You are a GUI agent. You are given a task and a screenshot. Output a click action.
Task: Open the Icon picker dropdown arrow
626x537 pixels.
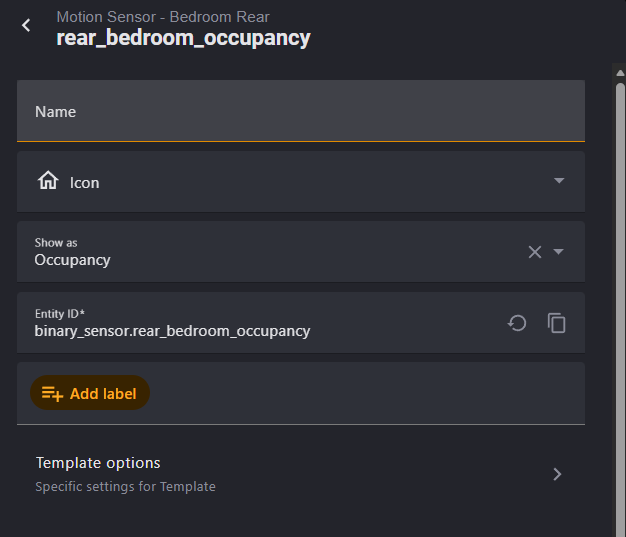tap(559, 181)
